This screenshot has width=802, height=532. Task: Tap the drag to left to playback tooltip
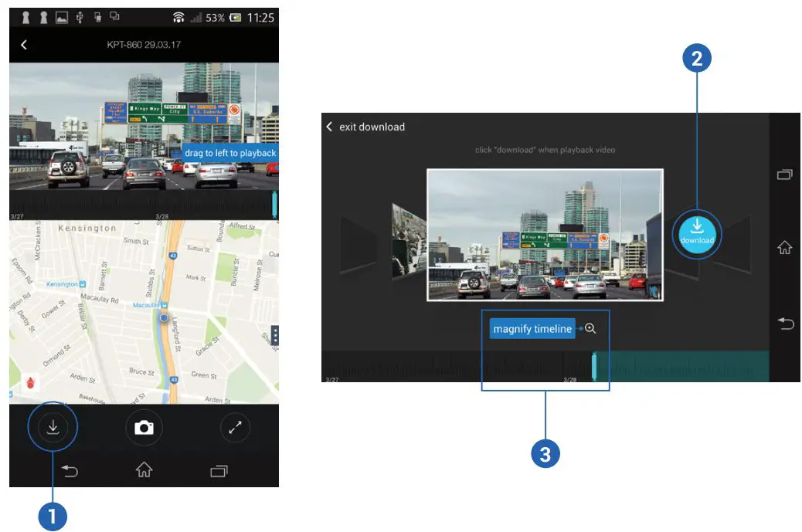point(230,153)
